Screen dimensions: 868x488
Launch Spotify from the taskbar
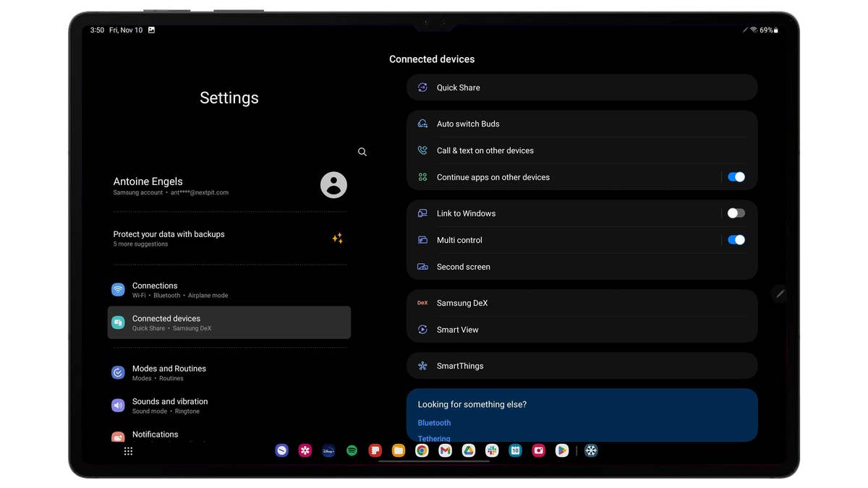[x=352, y=450]
